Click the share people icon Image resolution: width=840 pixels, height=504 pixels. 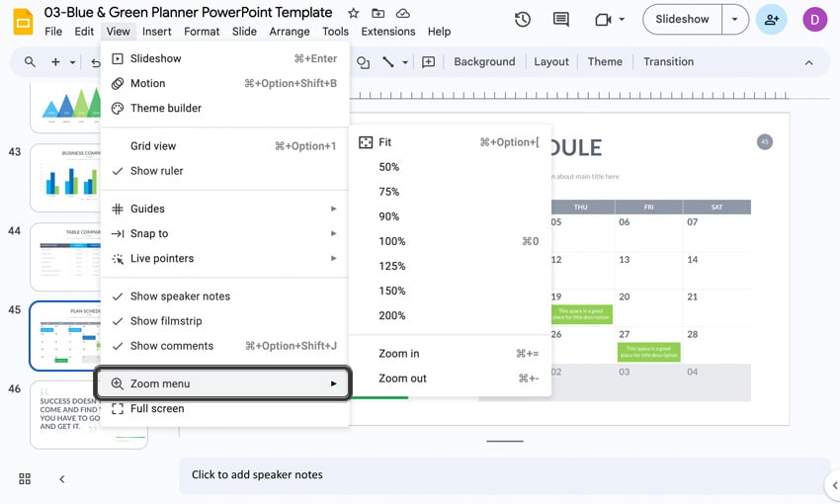(771, 20)
